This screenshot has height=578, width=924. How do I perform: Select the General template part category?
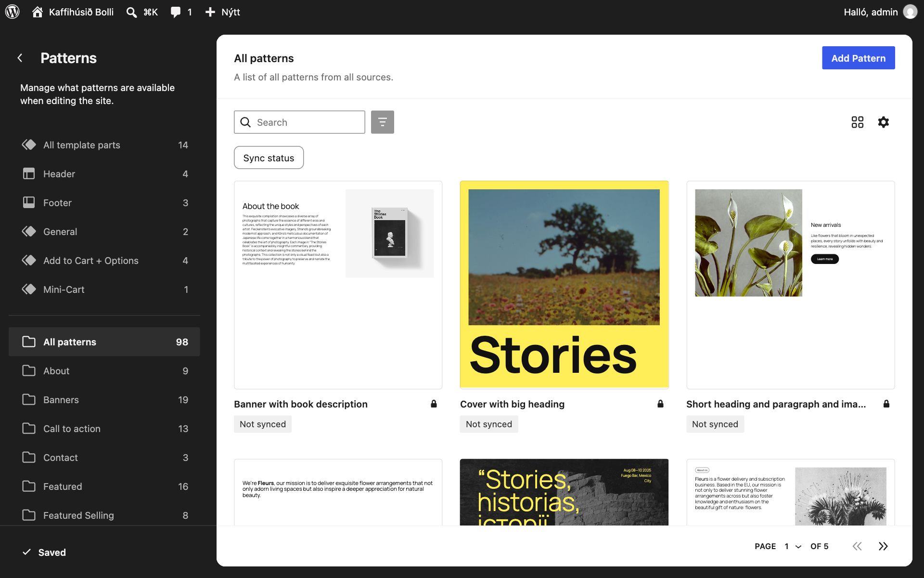pos(104,232)
